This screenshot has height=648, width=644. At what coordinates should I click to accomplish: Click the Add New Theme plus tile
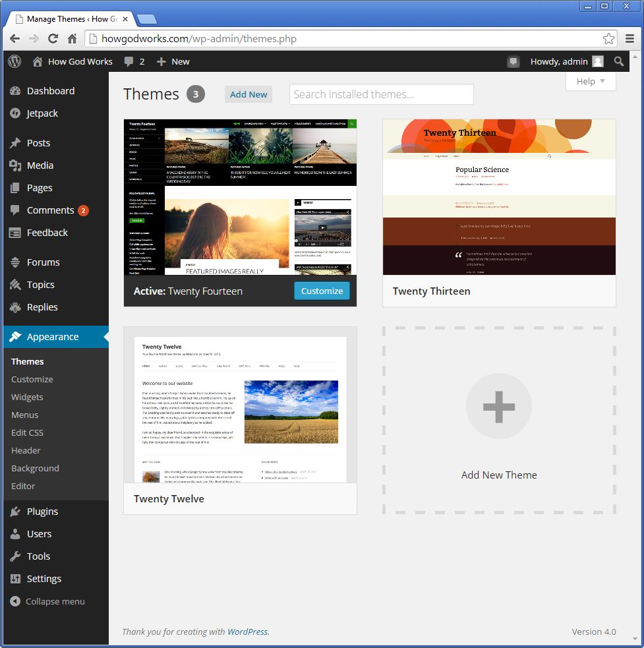(499, 421)
